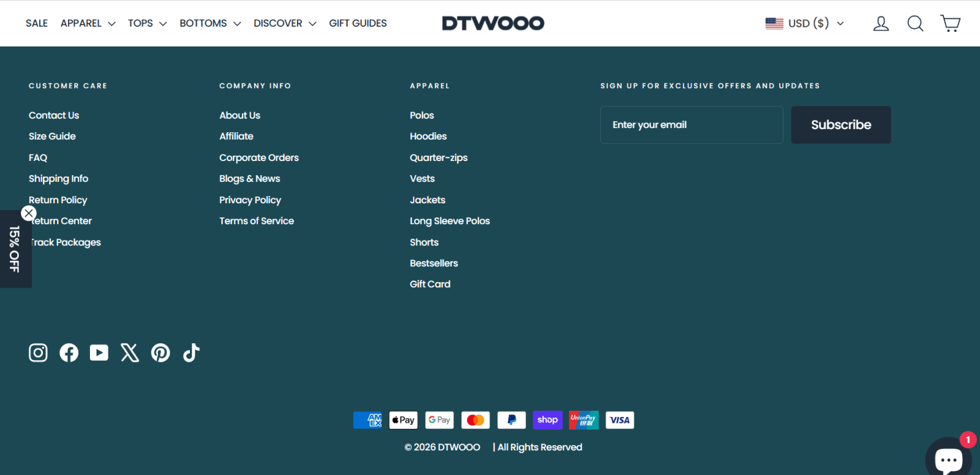
Task: Browse the Polos apparel link
Action: pyautogui.click(x=422, y=115)
